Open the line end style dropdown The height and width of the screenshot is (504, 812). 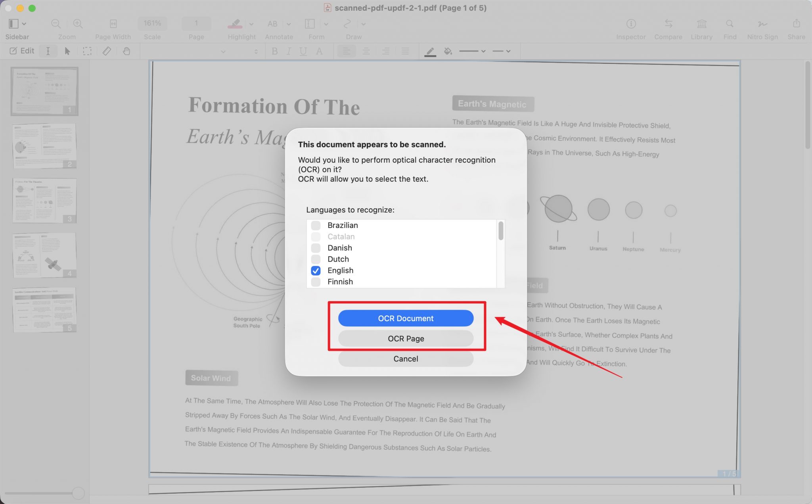click(x=501, y=51)
